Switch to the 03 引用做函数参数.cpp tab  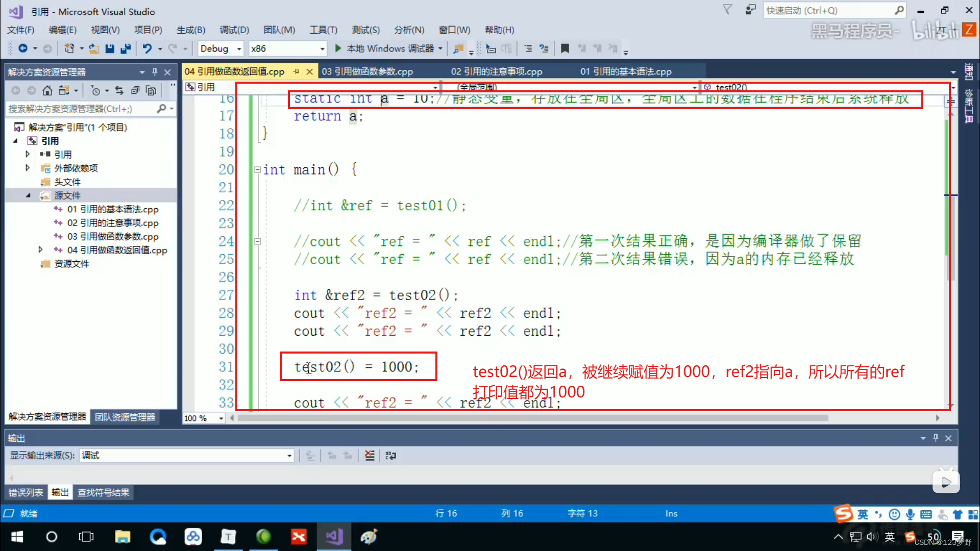click(367, 71)
